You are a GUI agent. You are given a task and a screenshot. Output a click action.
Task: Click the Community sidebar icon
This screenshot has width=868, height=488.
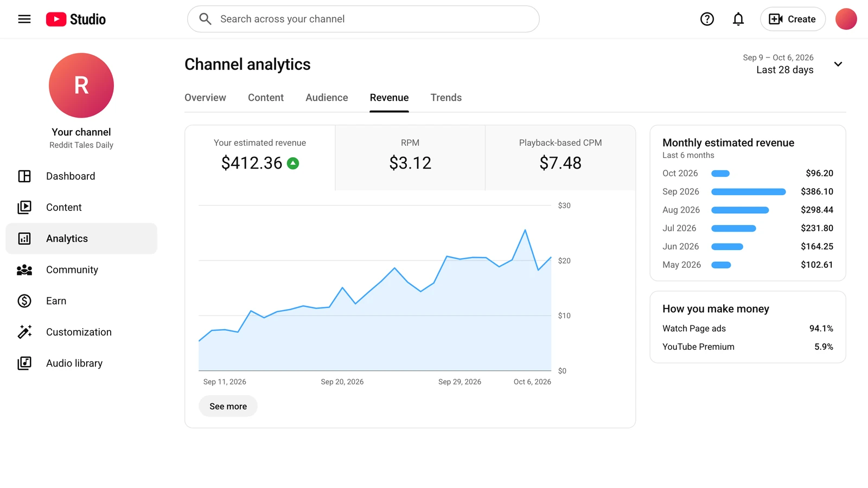coord(24,269)
